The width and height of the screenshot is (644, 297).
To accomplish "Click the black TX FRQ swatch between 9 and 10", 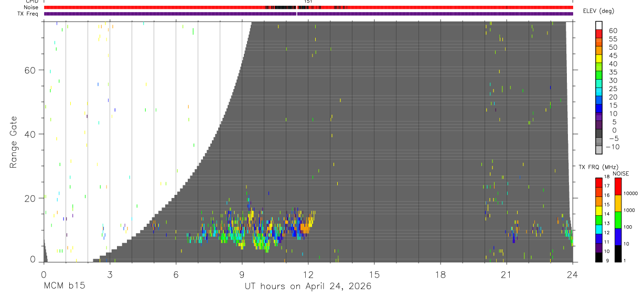I will (599, 257).
